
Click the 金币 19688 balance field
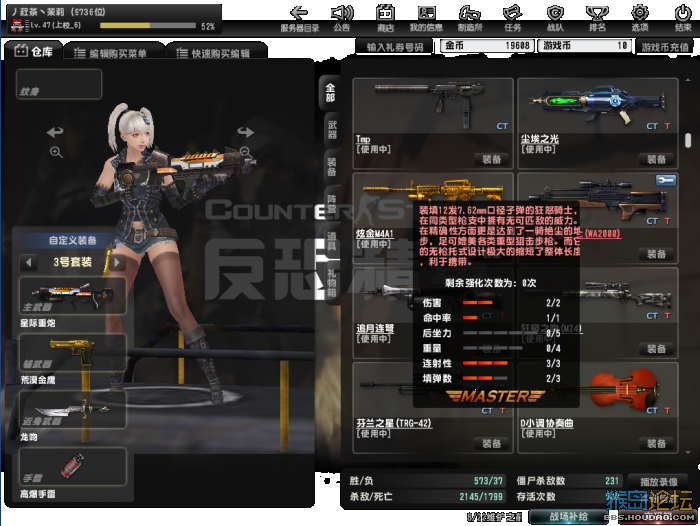pos(487,46)
